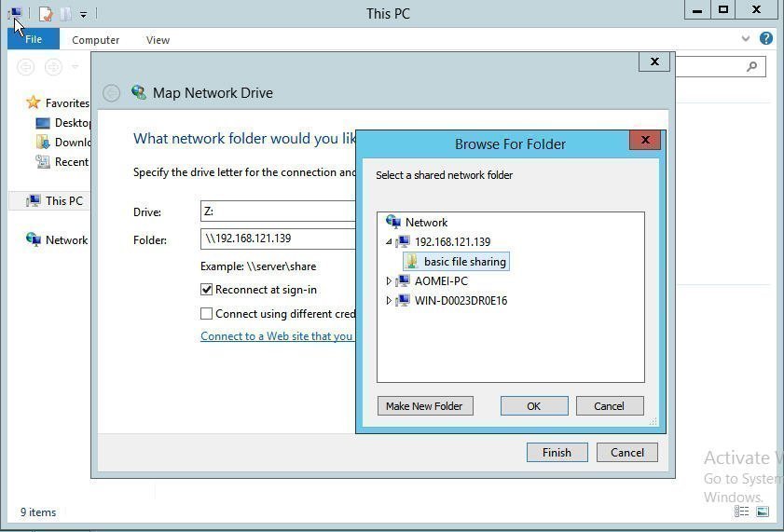Click the Map Network Drive globe icon
The height and width of the screenshot is (532, 784).
[x=139, y=92]
